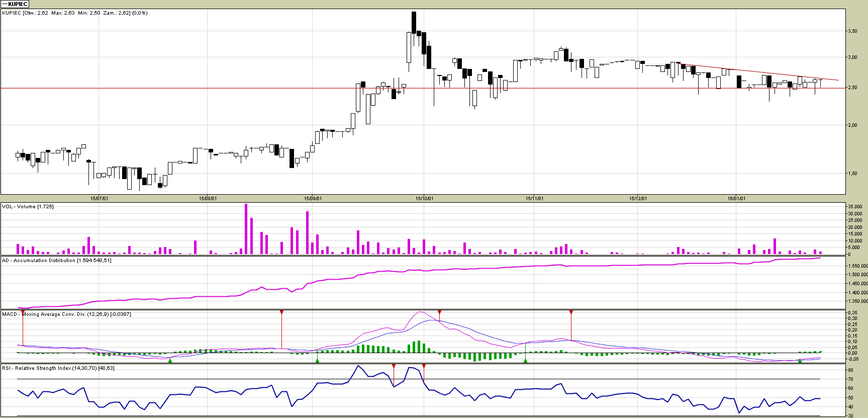Select the AD - Accumulation Distribution label

tap(56, 261)
